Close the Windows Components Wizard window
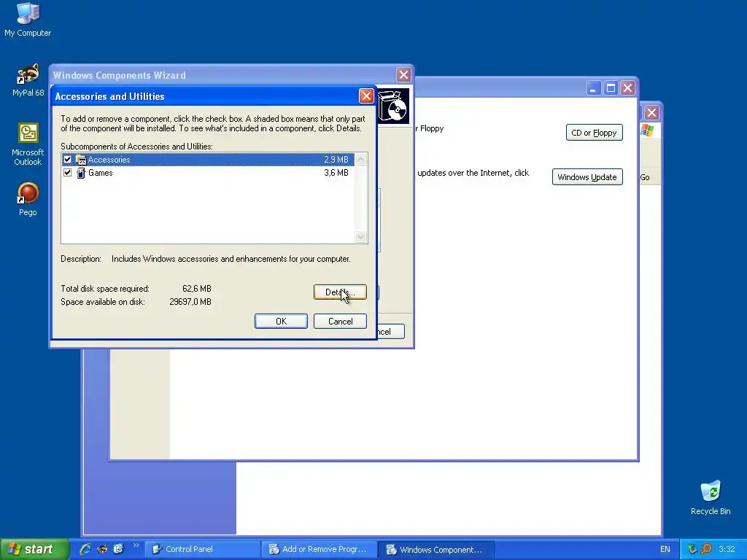Viewport: 747px width, 560px height. [403, 75]
